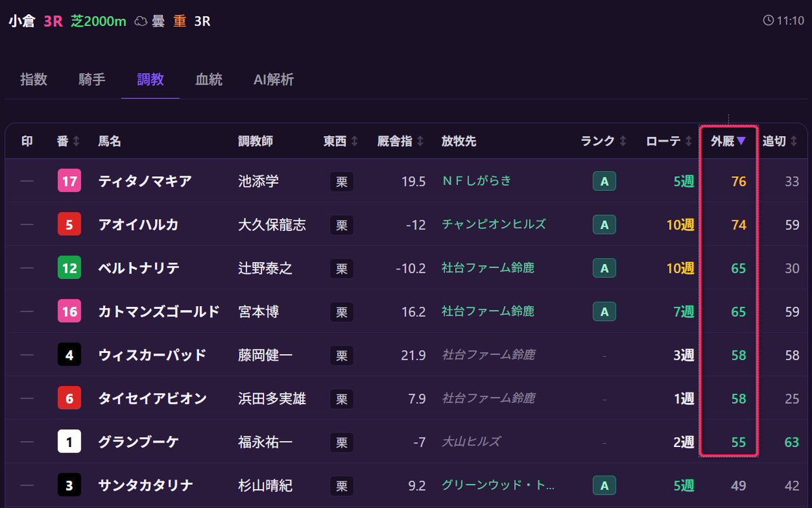Click horse number badge 4
Viewport: 812px width, 508px height.
[69, 355]
